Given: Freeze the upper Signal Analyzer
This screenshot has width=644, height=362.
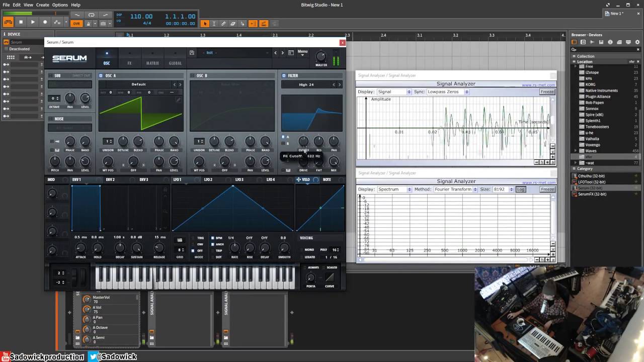Looking at the screenshot, I should click(547, 92).
